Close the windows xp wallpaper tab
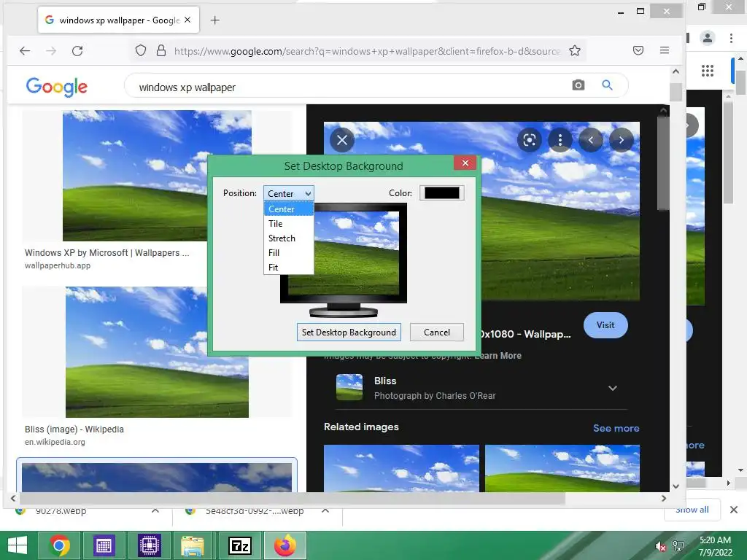The image size is (747, 560). [x=187, y=20]
